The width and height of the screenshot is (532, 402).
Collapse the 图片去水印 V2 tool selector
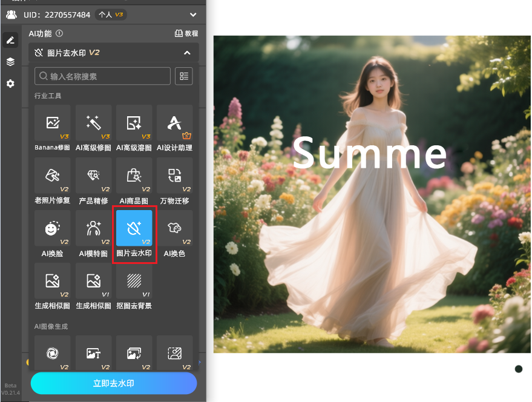coord(187,53)
